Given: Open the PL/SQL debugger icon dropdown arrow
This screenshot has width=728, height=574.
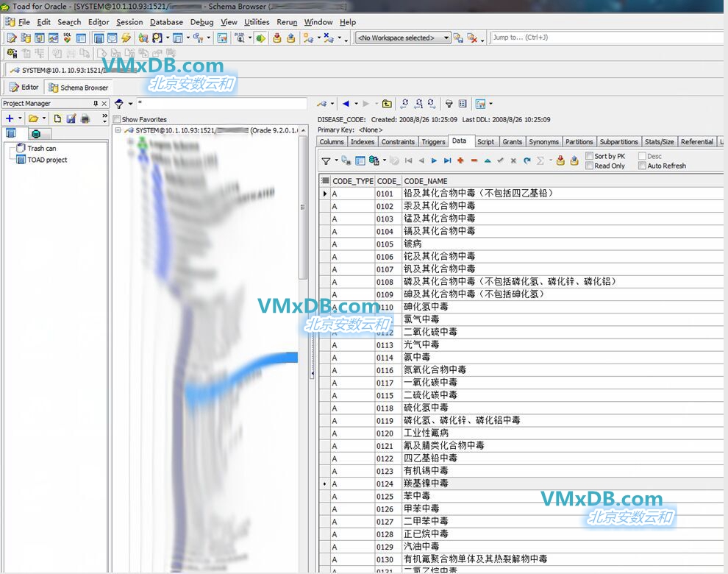Looking at the screenshot, I should click(x=250, y=38).
